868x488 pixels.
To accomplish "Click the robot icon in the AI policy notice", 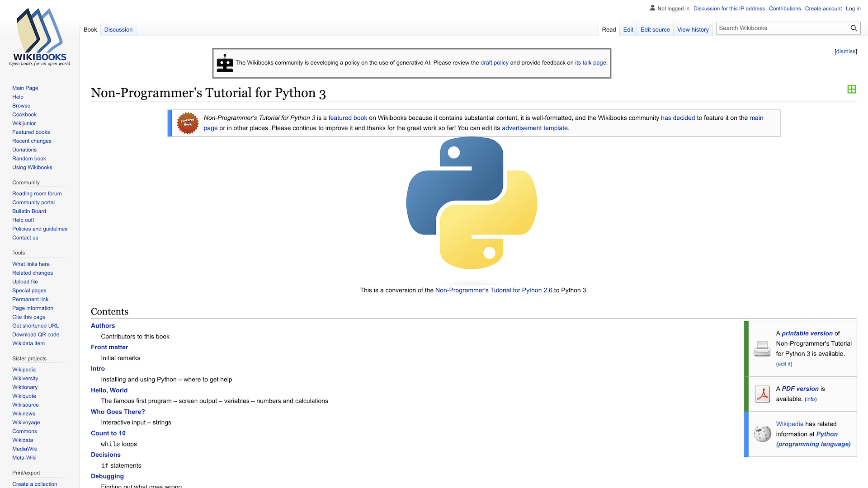I will pyautogui.click(x=225, y=63).
